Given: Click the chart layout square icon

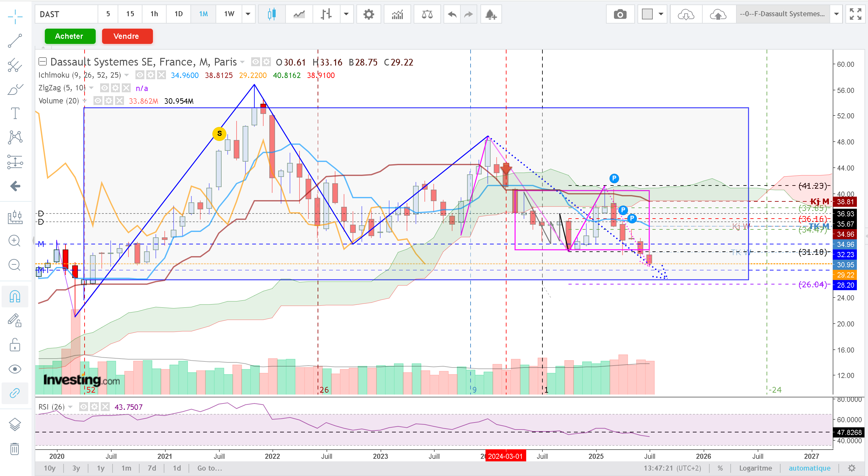Looking at the screenshot, I should coord(647,14).
